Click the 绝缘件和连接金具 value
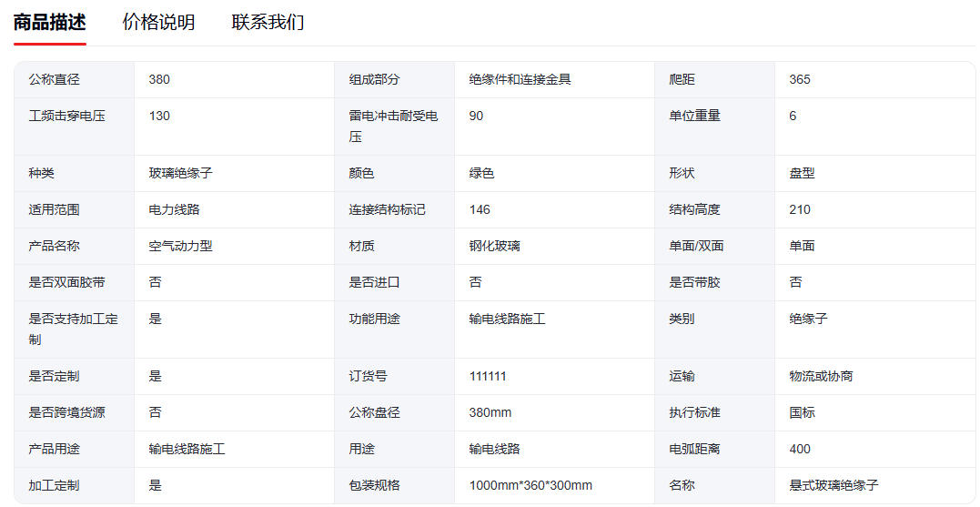The height and width of the screenshot is (507, 980). coord(520,79)
